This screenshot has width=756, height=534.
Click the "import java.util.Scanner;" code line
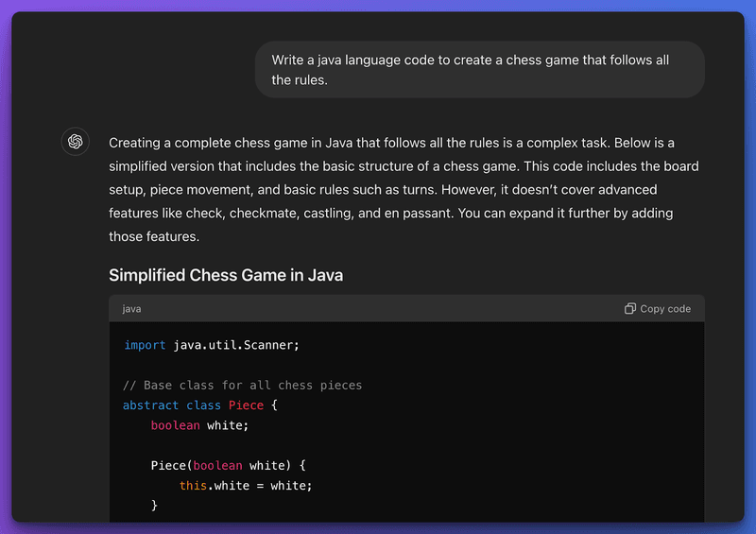point(212,345)
